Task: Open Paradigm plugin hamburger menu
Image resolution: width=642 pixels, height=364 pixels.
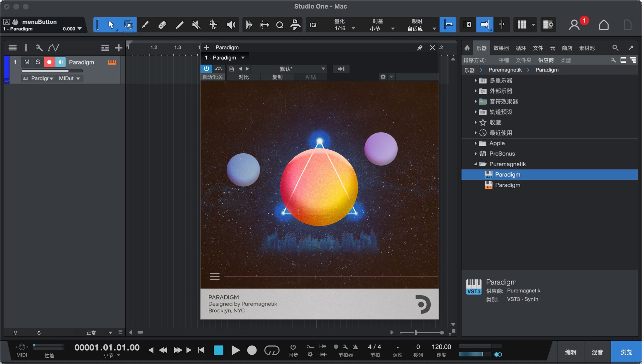Action: pos(215,277)
